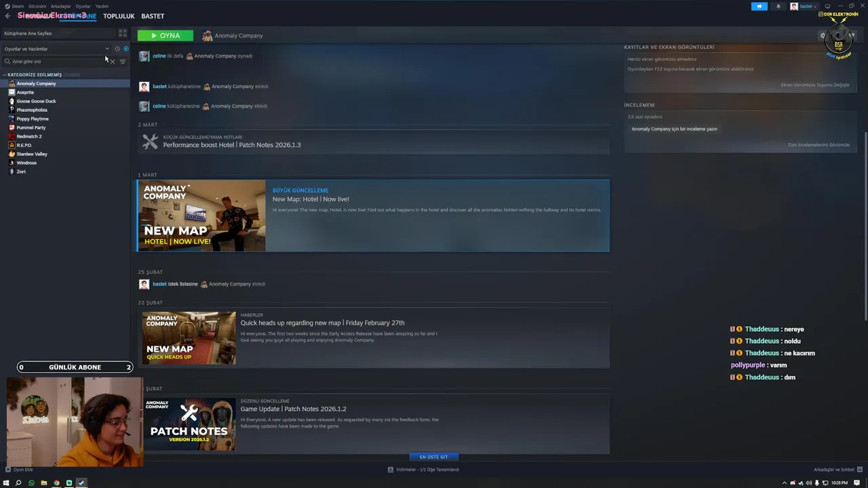Open game settings gear icon
Viewport: 868px width, 488px height.
823,35
